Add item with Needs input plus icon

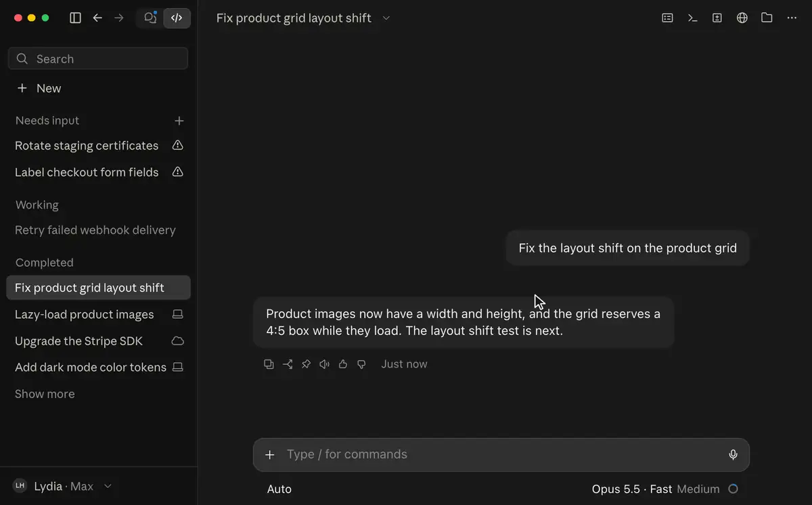[x=179, y=120]
